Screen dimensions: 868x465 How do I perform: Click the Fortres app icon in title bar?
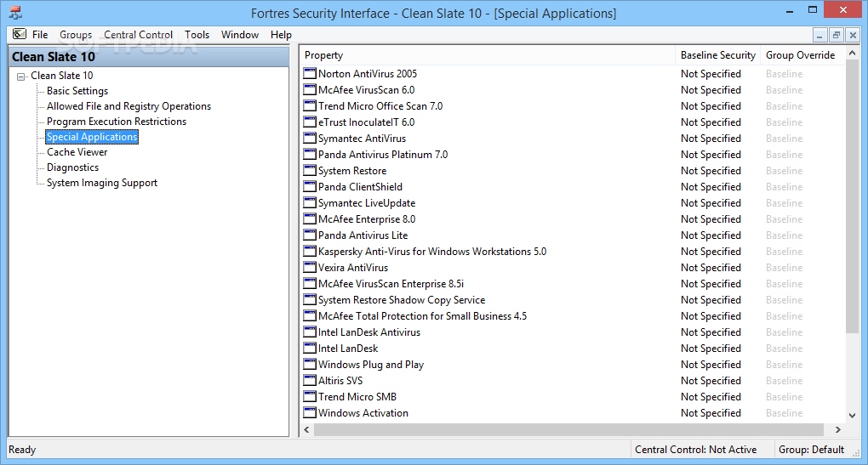(x=15, y=13)
